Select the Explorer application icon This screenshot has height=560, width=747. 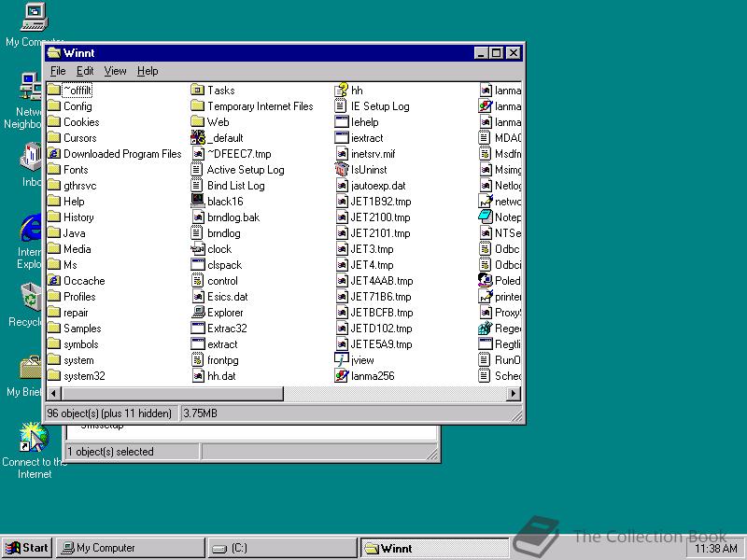[x=198, y=313]
